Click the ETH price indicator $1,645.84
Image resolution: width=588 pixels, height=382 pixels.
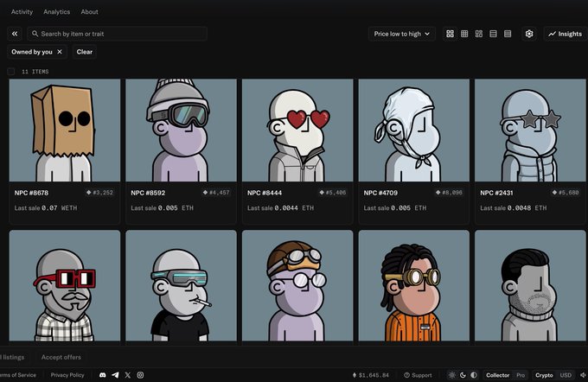[x=370, y=375]
